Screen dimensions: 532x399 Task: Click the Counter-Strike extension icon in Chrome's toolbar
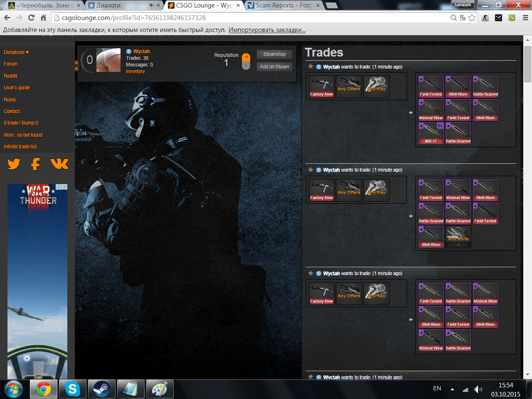coord(485,18)
